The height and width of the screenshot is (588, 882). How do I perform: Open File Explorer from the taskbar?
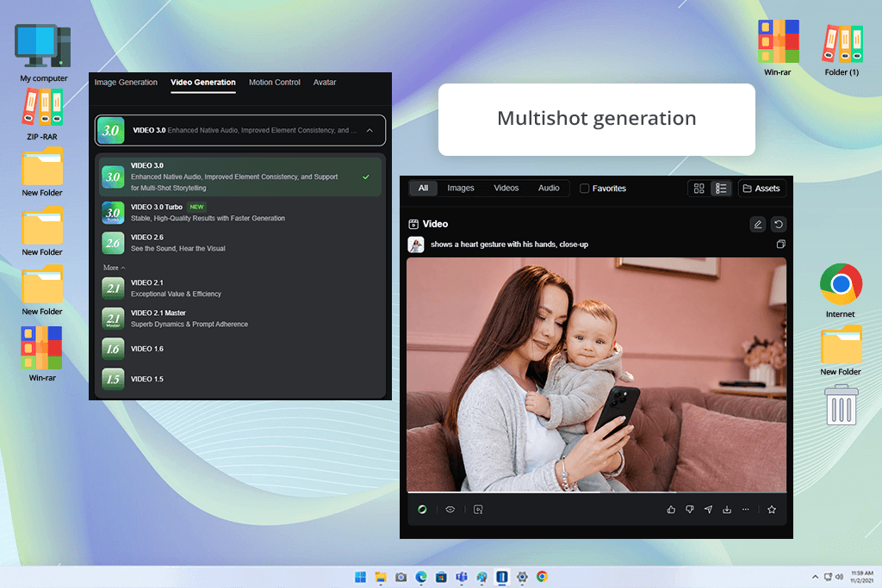(x=381, y=577)
